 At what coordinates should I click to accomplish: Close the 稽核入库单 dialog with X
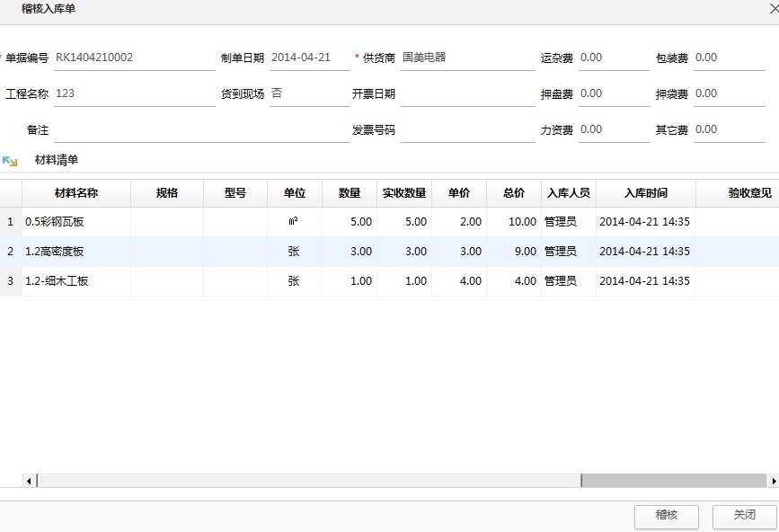coord(772,9)
